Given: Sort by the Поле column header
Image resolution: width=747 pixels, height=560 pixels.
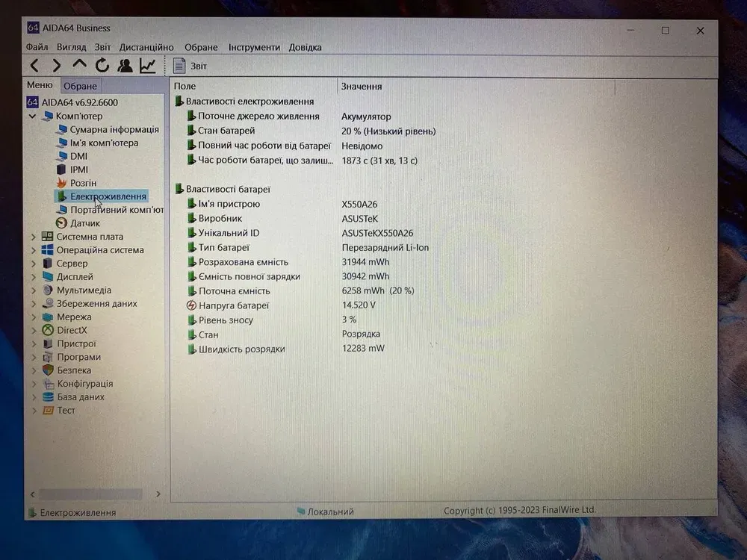Looking at the screenshot, I should 185,87.
